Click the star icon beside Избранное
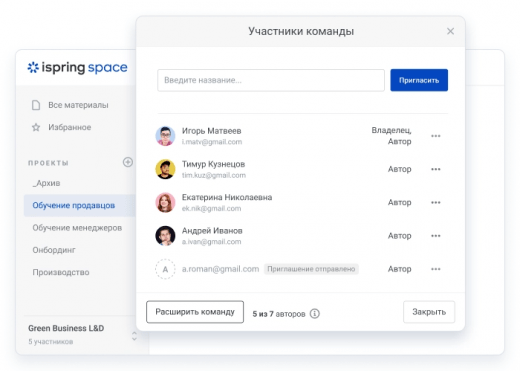 36,127
